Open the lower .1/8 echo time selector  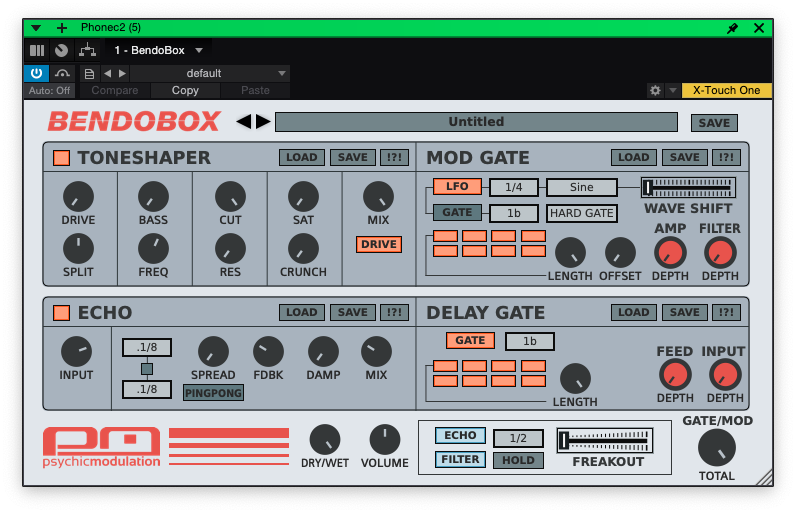click(x=147, y=390)
